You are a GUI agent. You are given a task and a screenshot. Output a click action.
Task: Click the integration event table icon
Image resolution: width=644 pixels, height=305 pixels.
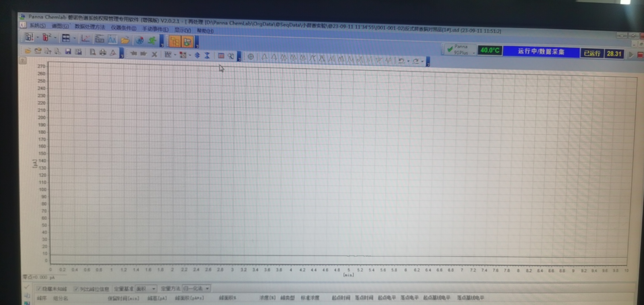[168, 54]
